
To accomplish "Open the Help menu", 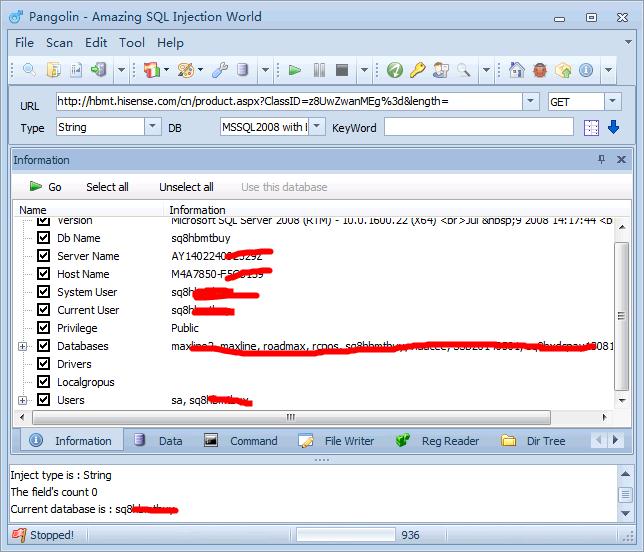I will pyautogui.click(x=170, y=43).
